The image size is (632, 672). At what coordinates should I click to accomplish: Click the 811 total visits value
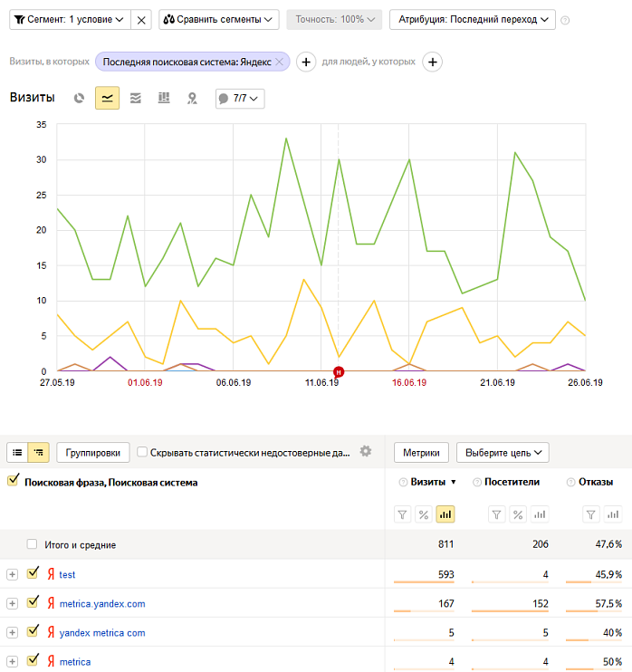(x=446, y=544)
